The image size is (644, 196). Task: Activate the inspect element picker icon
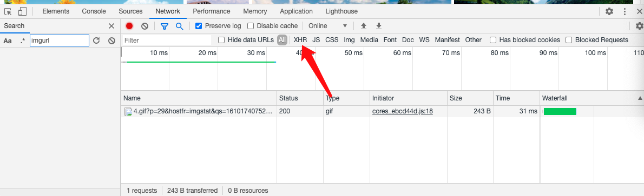[x=8, y=11]
